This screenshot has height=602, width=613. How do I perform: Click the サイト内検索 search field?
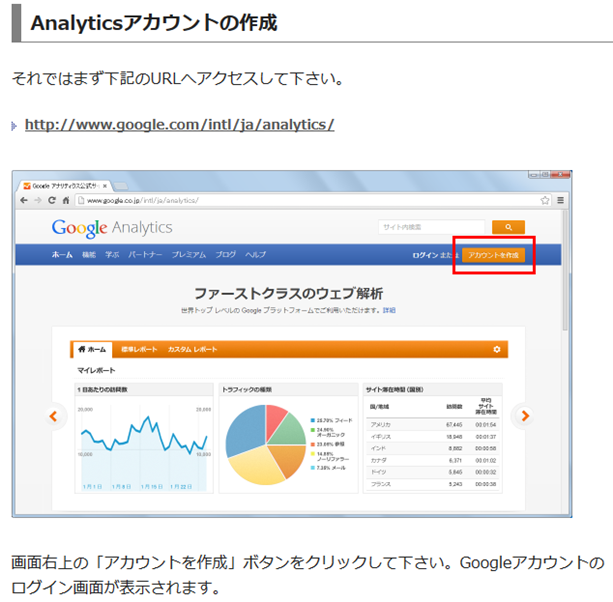tap(432, 227)
